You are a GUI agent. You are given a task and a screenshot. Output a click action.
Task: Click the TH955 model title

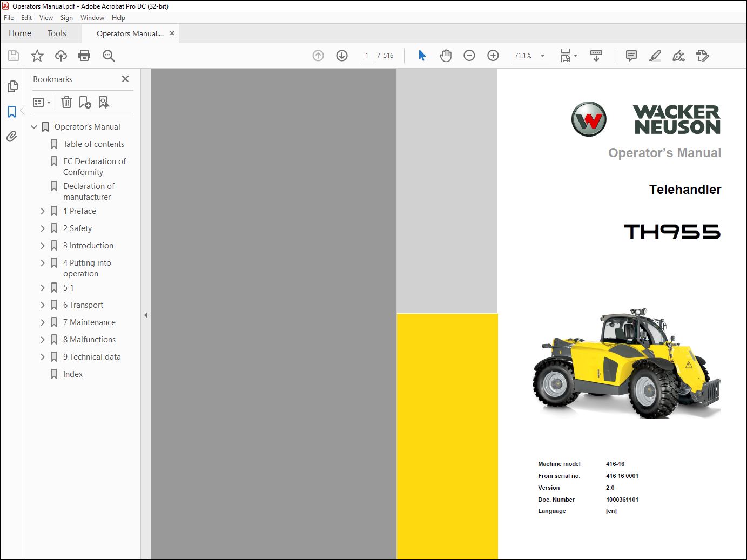tap(672, 232)
